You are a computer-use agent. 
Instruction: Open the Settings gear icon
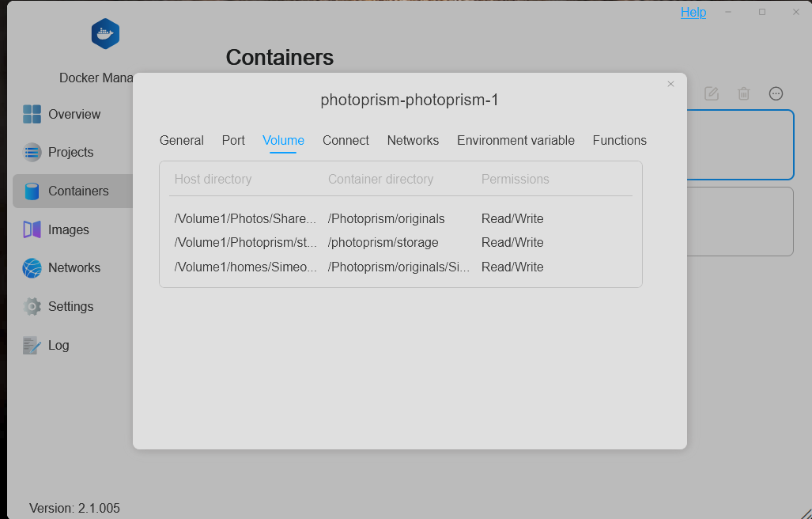[x=32, y=307]
